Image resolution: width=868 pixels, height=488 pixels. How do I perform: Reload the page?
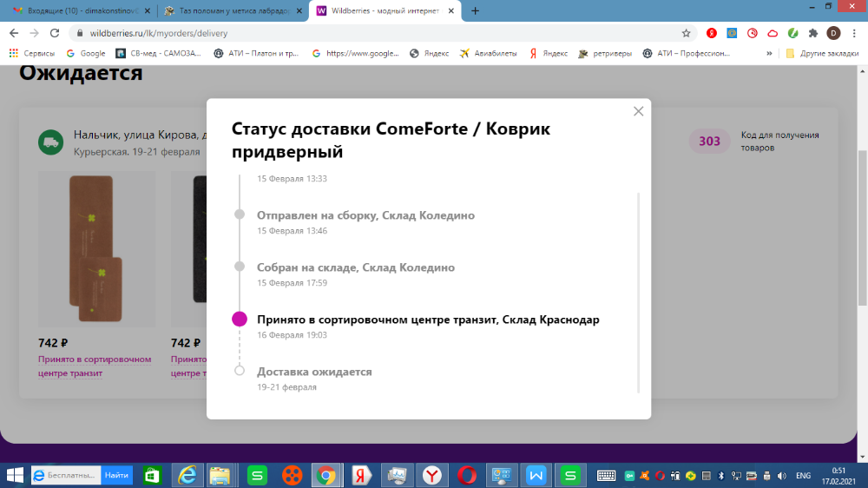point(54,33)
